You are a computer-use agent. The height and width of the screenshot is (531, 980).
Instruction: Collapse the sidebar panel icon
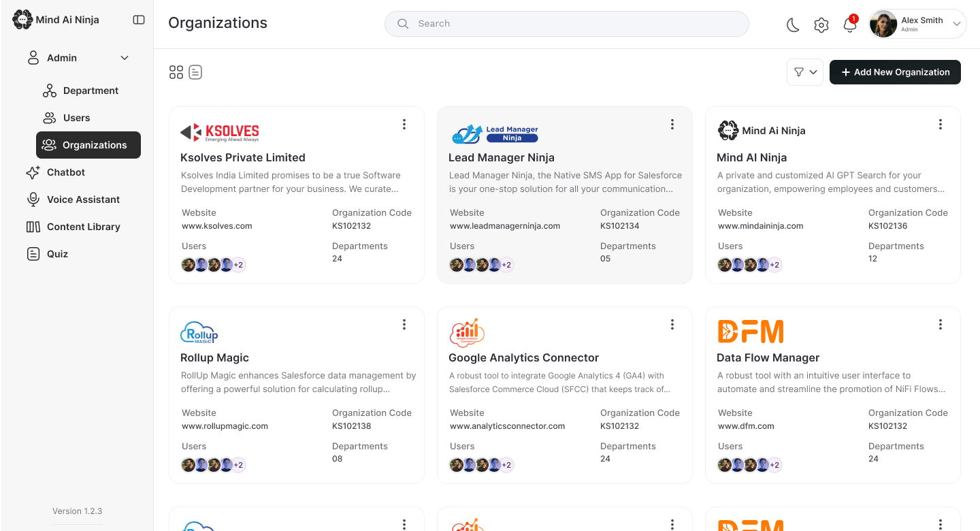click(x=139, y=20)
